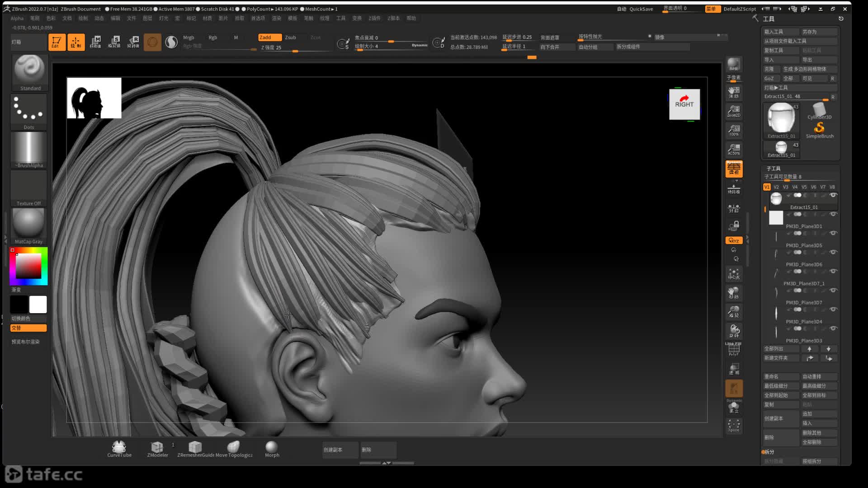Collapse the 子工具 subtool section header

[x=774, y=169]
